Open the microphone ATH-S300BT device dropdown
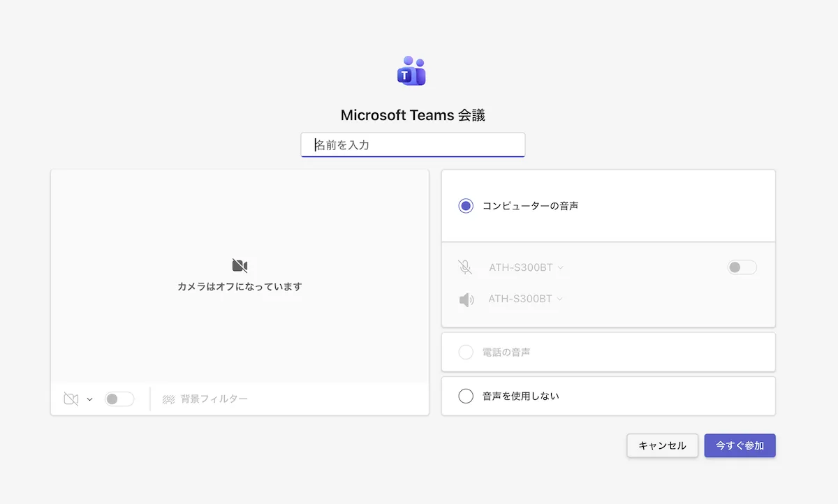 click(x=526, y=267)
